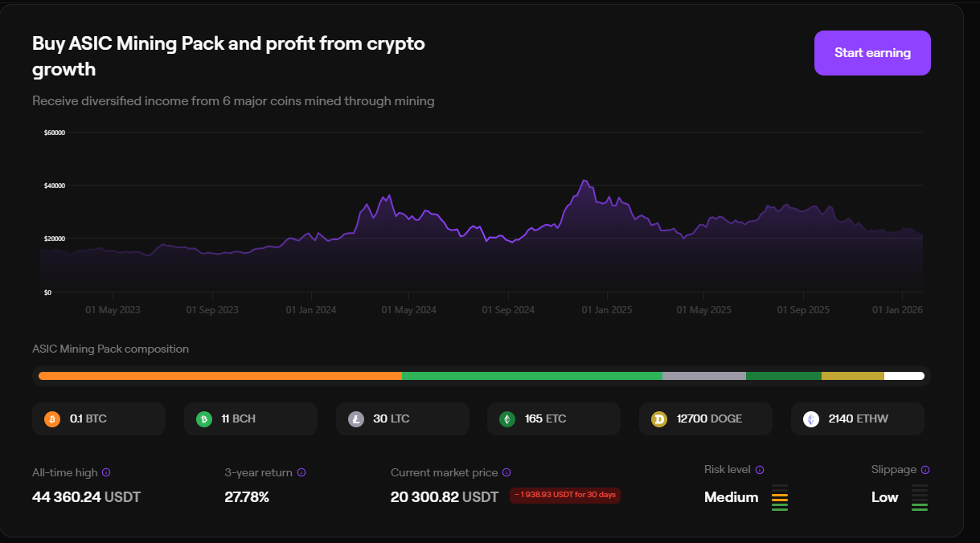Click the Current market price label

tap(445, 473)
